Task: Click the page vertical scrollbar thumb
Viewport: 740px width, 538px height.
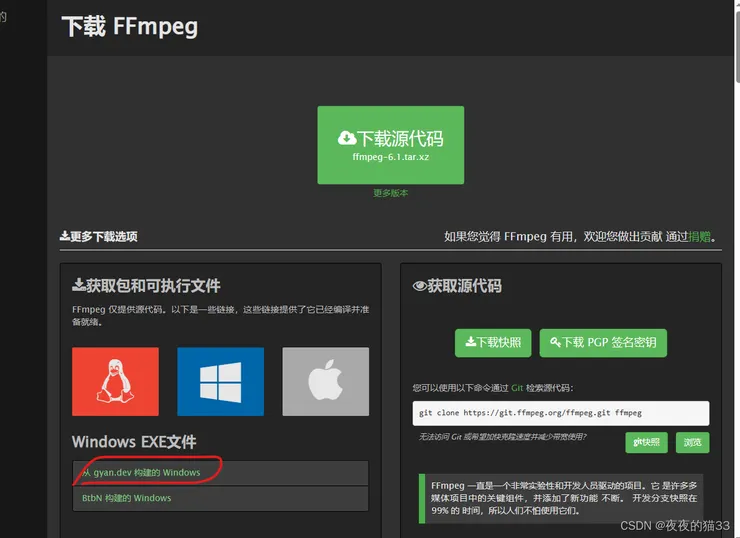Action: point(737,47)
